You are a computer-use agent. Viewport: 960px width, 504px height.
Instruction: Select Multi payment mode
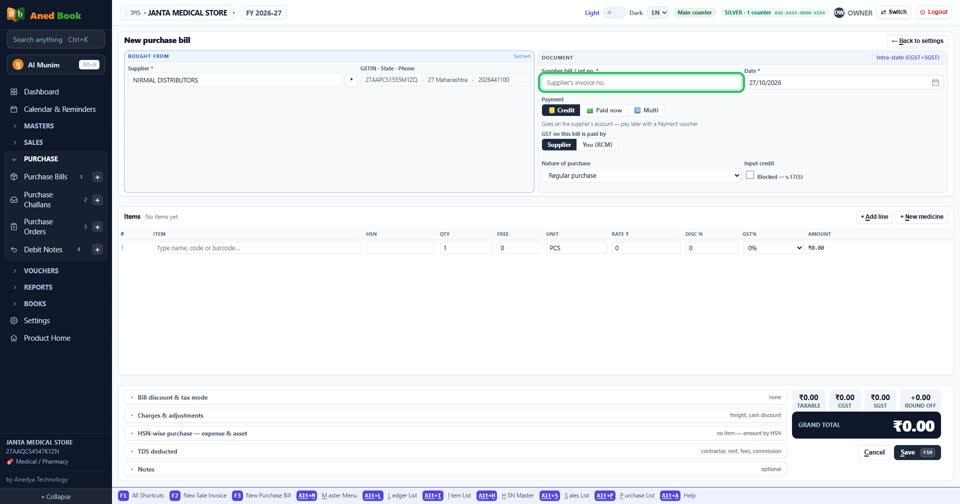646,110
